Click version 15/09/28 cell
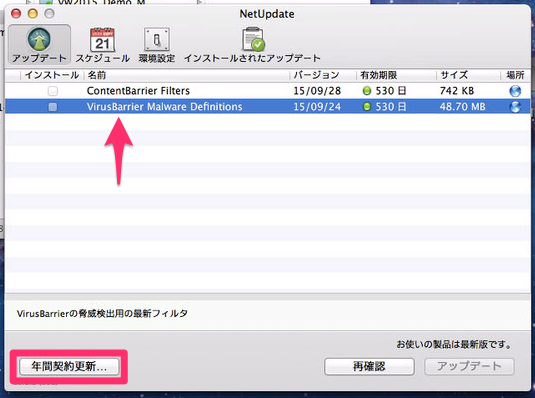 pyautogui.click(x=317, y=91)
